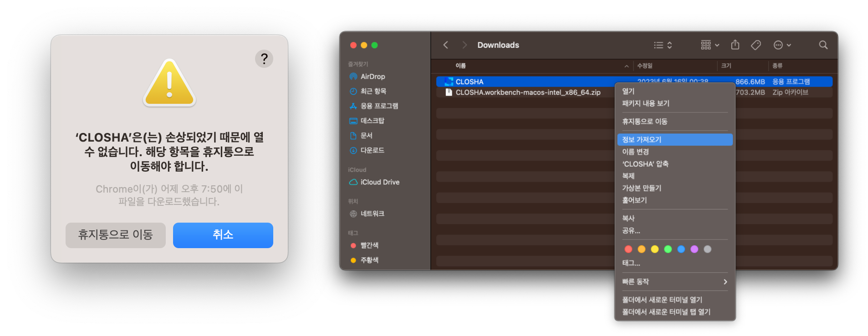This screenshot has height=336, width=868.
Task: Select '네트워크' in sidebar
Action: pyautogui.click(x=367, y=214)
